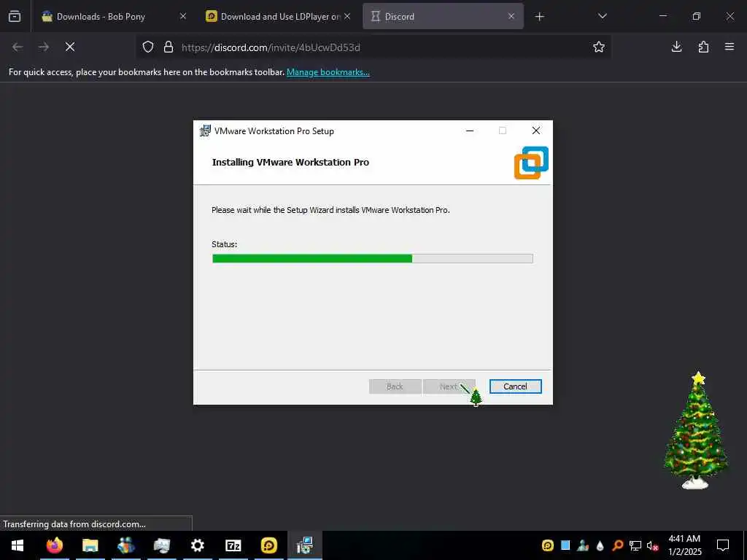Switch to Download and Use LDPlayer tab
Image resolution: width=747 pixels, height=560 pixels.
(278, 16)
